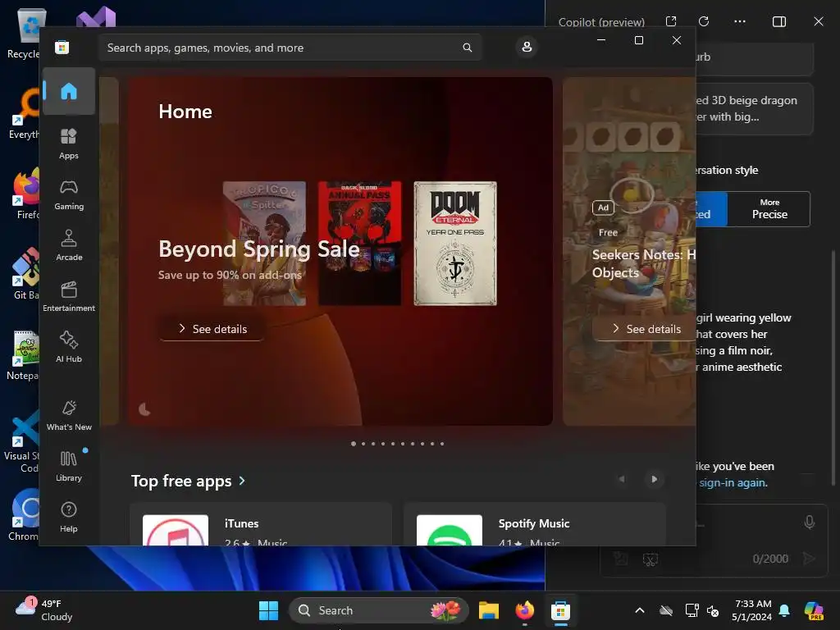Open File Explorer from the taskbar
The height and width of the screenshot is (630, 840).
click(x=489, y=610)
